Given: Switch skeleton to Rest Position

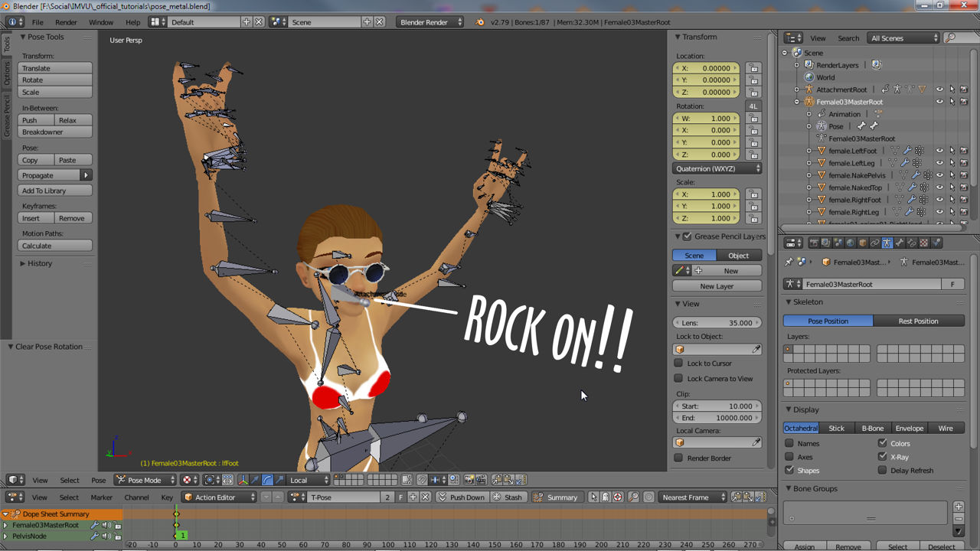Looking at the screenshot, I should 919,321.
